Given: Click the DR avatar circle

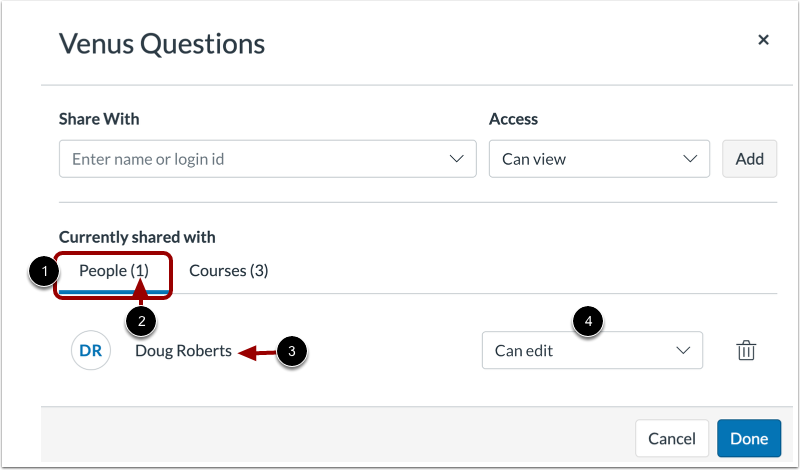Looking at the screenshot, I should coord(90,351).
